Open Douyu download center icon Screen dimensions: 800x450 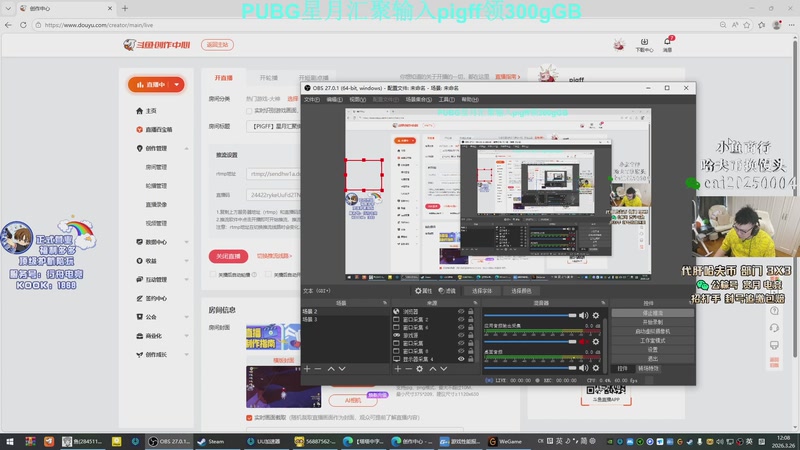click(x=644, y=45)
